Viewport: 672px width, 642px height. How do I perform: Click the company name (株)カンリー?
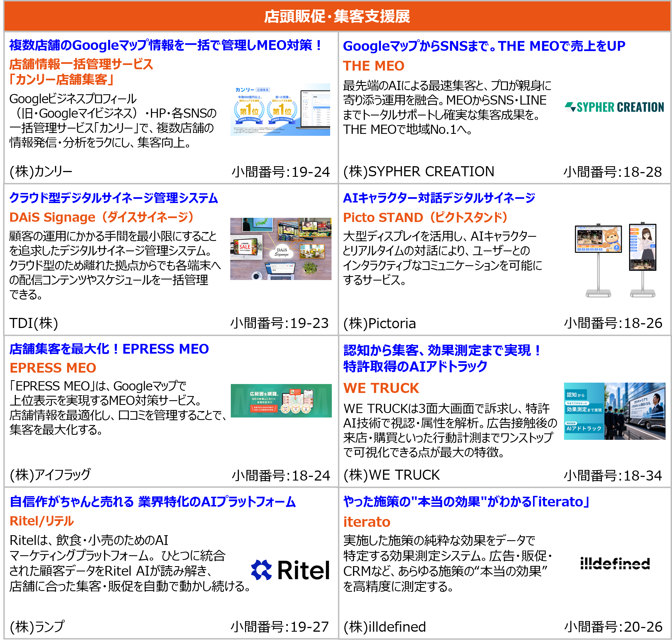[41, 172]
